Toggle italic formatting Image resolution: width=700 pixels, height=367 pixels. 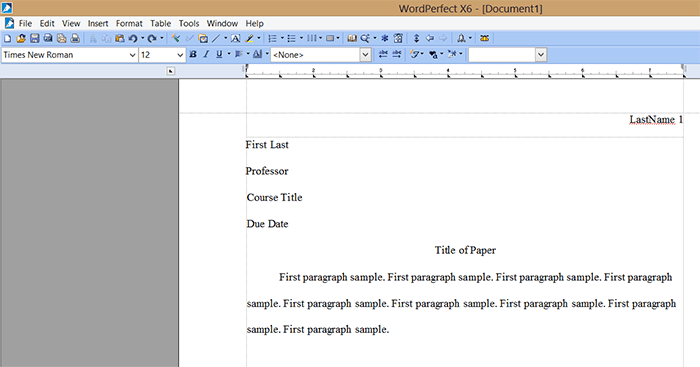point(206,54)
